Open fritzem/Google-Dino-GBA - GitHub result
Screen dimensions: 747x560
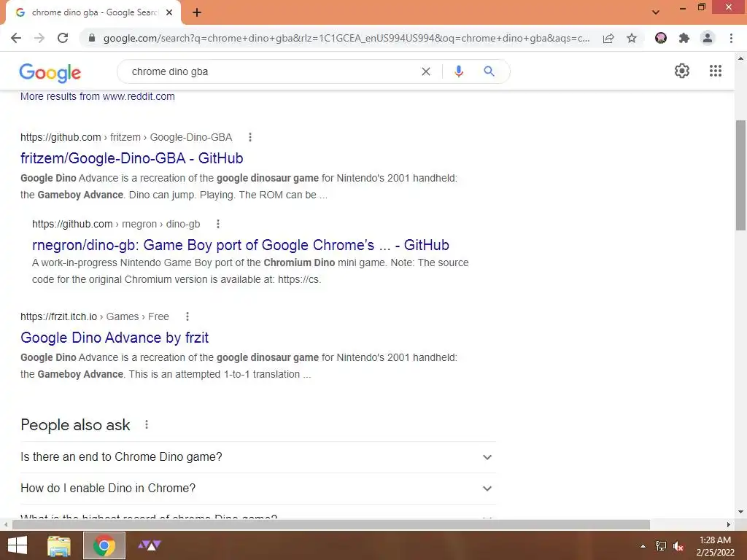click(132, 158)
